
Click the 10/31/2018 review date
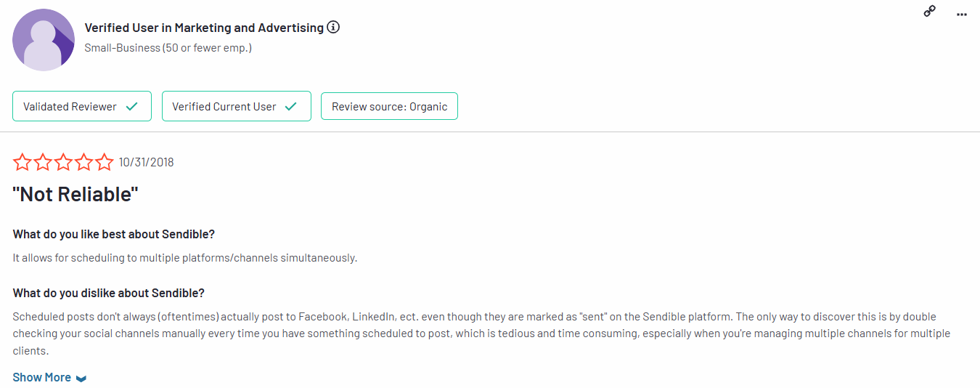[147, 162]
